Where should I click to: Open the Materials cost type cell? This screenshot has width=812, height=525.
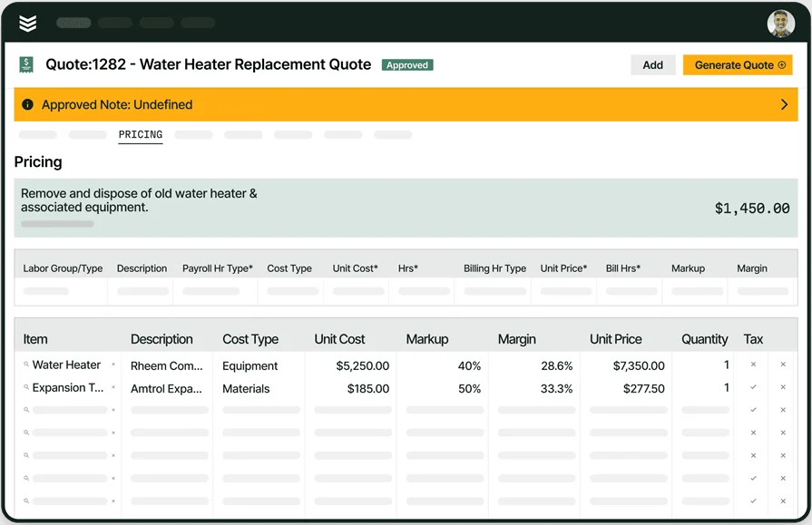(x=246, y=389)
